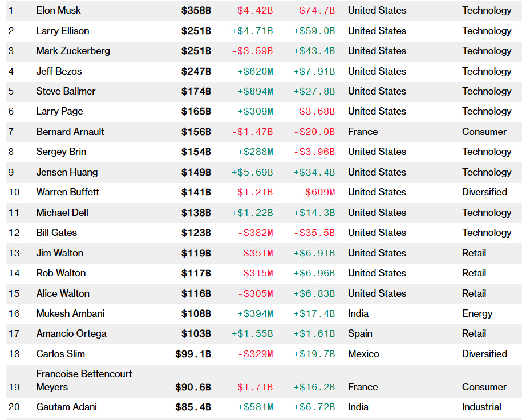Image resolution: width=522 pixels, height=420 pixels.
Task: Select the -$35.5B year-to-date change
Action: (314, 233)
